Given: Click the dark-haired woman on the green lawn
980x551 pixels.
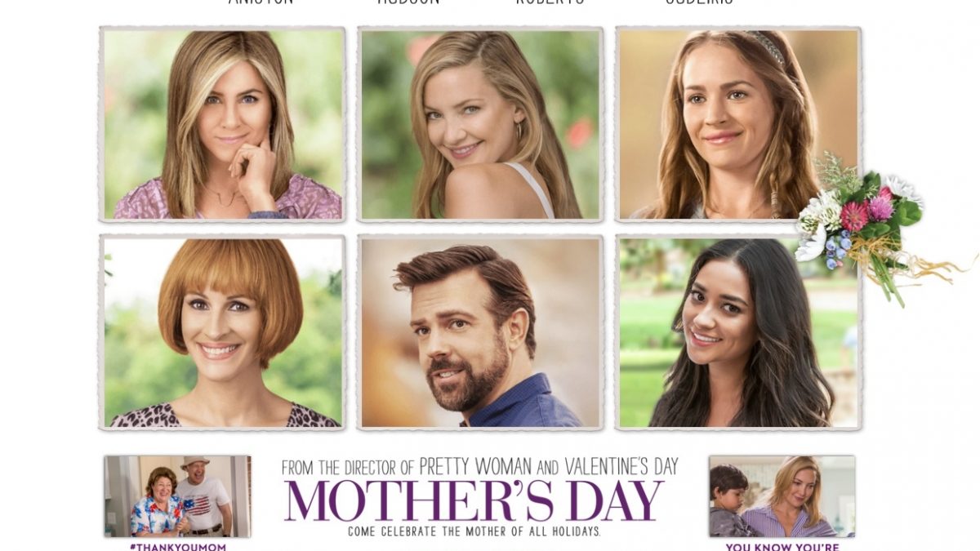Looking at the screenshot, I should pyautogui.click(x=738, y=332).
